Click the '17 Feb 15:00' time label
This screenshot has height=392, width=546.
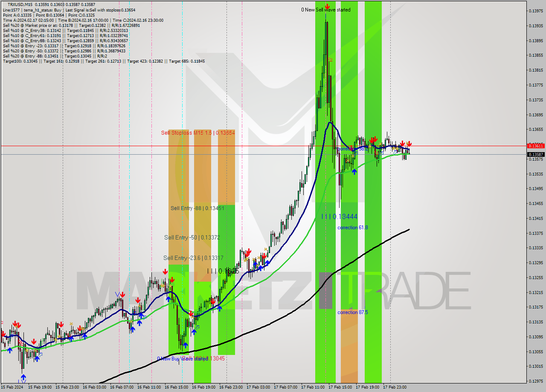click(340, 387)
